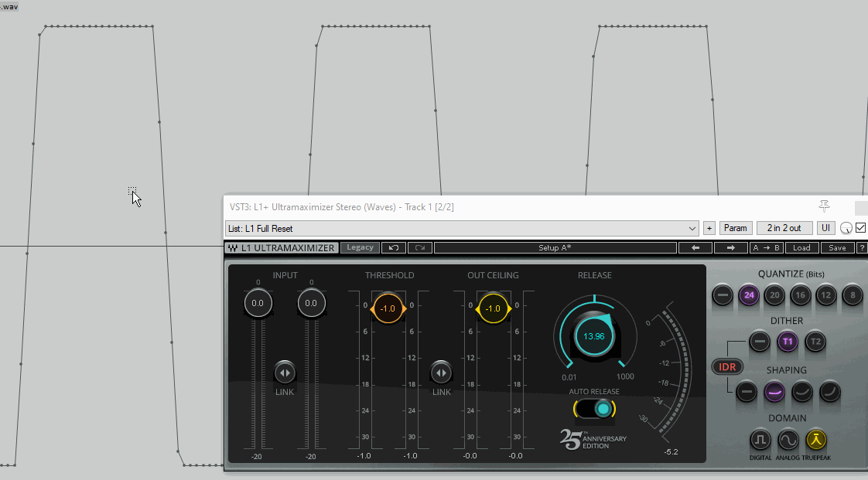
Task: Toggle the Threshold/Out Ceiling LINK button
Action: point(441,373)
